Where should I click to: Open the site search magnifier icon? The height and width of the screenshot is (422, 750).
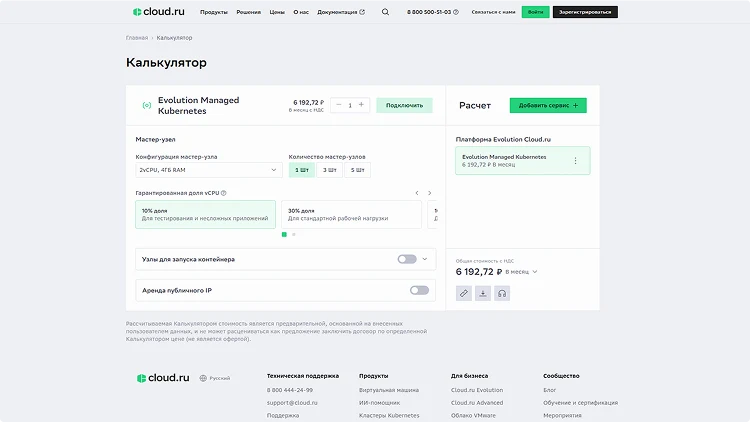pyautogui.click(x=385, y=12)
